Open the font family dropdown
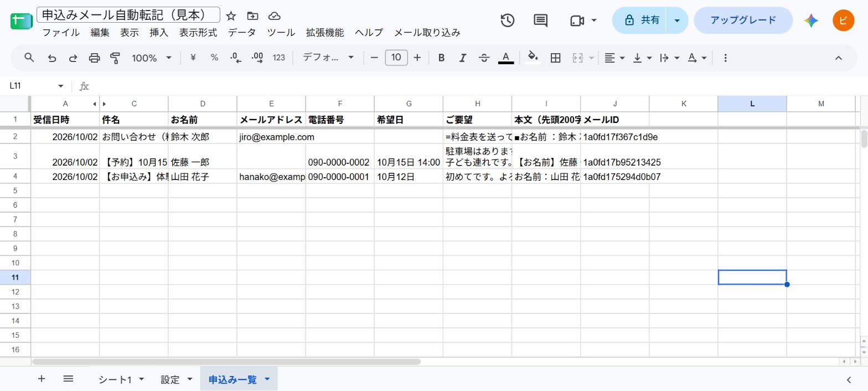This screenshot has height=391, width=868. click(328, 58)
